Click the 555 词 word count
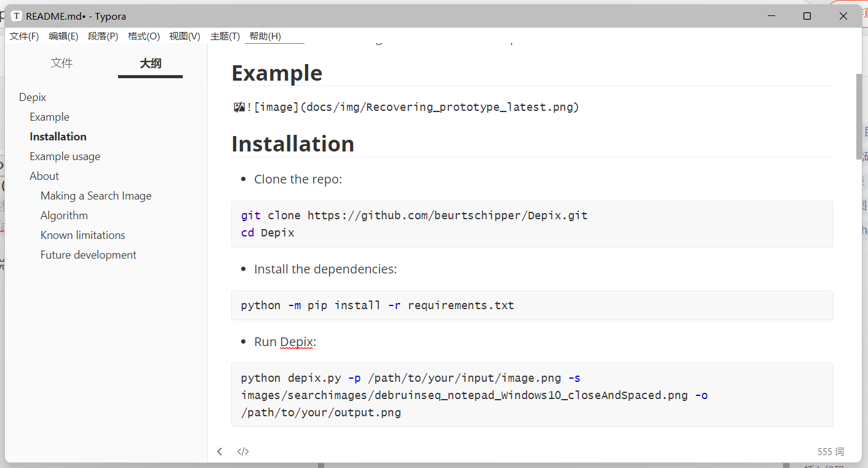Viewport: 868px width, 468px height. coord(830,452)
